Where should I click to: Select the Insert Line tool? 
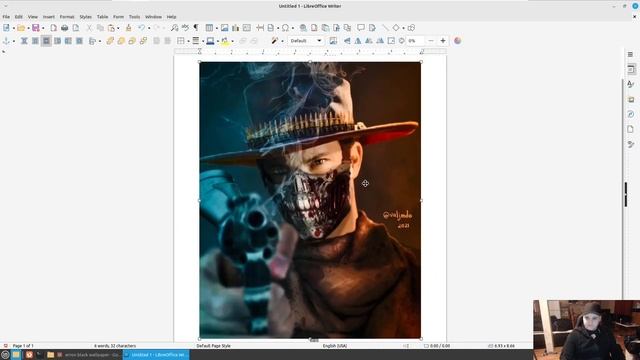[385, 28]
